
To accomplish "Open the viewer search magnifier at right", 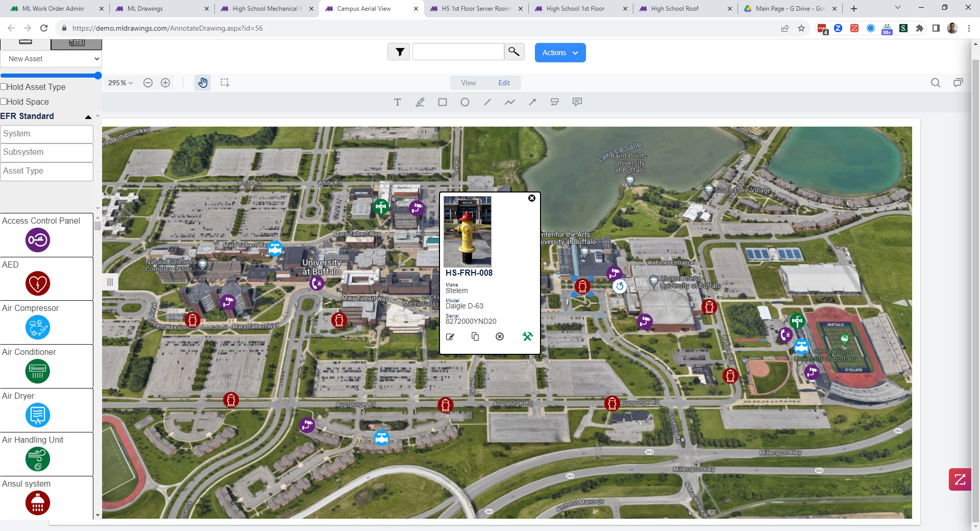I will coord(936,83).
